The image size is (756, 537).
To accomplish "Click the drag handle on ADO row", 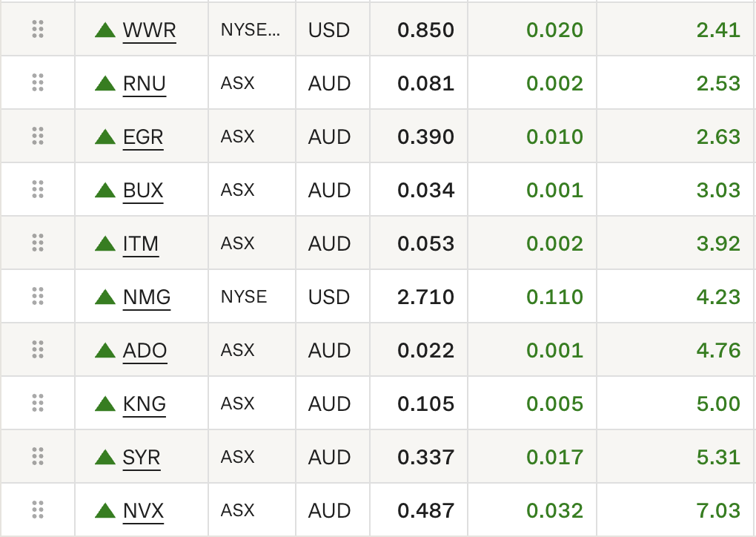I will click(x=38, y=349).
